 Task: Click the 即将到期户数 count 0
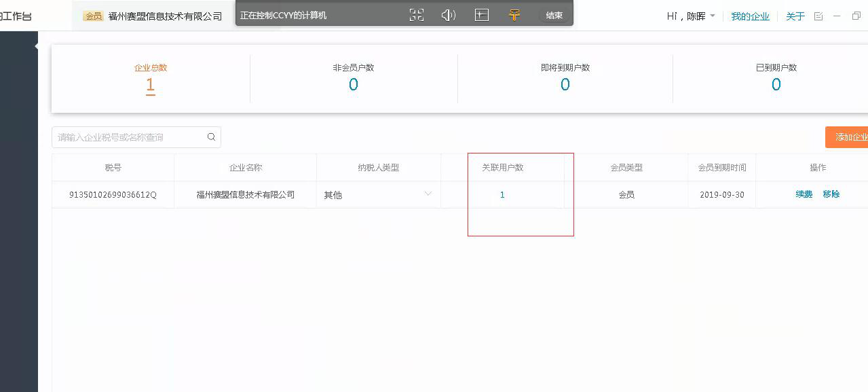[x=565, y=85]
